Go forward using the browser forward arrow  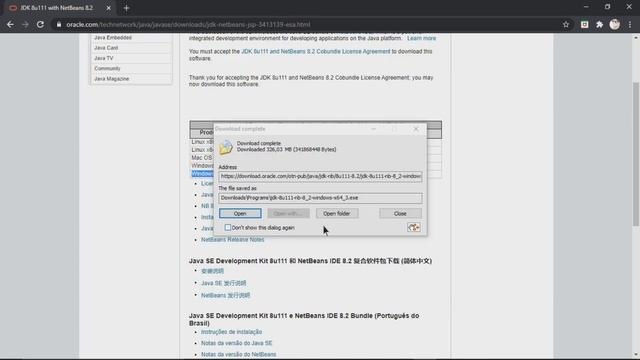coord(25,24)
